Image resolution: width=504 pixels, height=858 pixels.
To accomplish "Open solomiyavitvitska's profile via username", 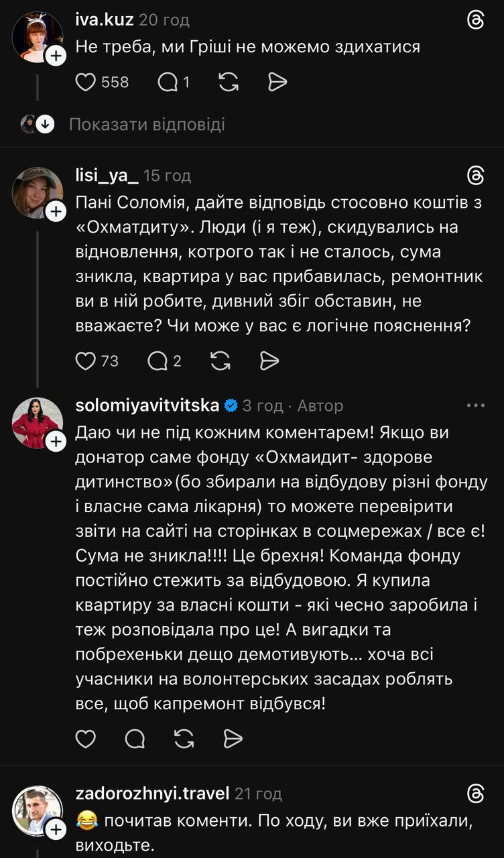I will click(x=147, y=406).
